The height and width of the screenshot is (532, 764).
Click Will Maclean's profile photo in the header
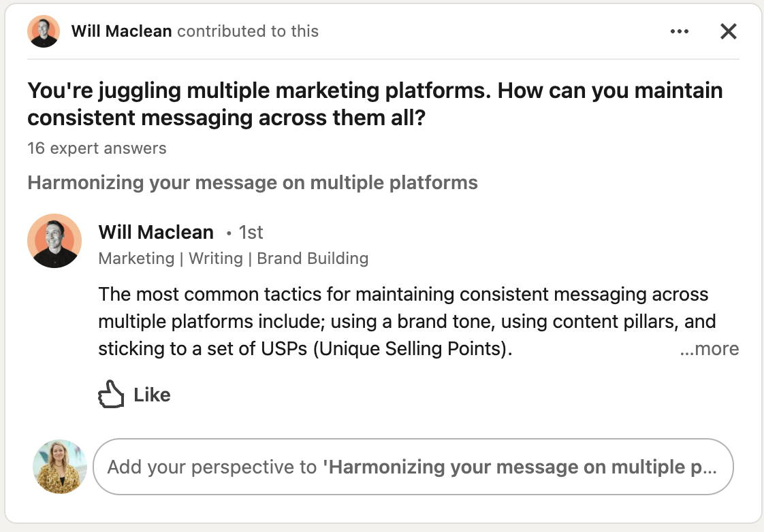43,31
